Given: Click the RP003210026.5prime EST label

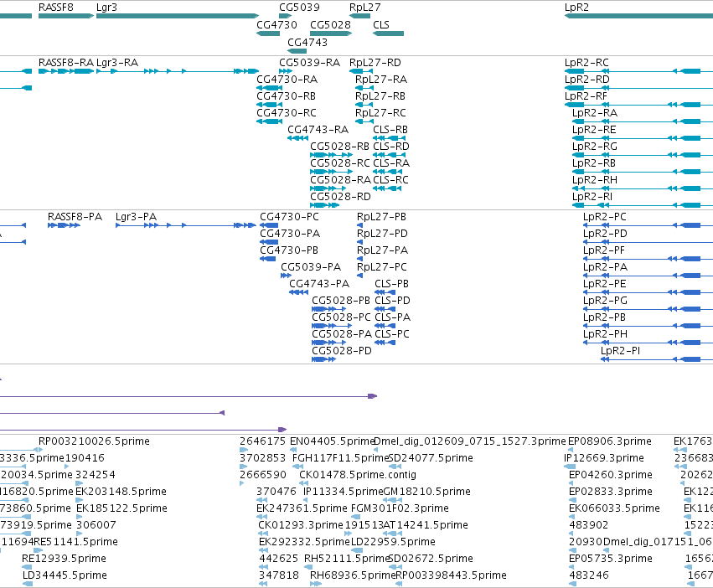Looking at the screenshot, I should coord(94,441).
